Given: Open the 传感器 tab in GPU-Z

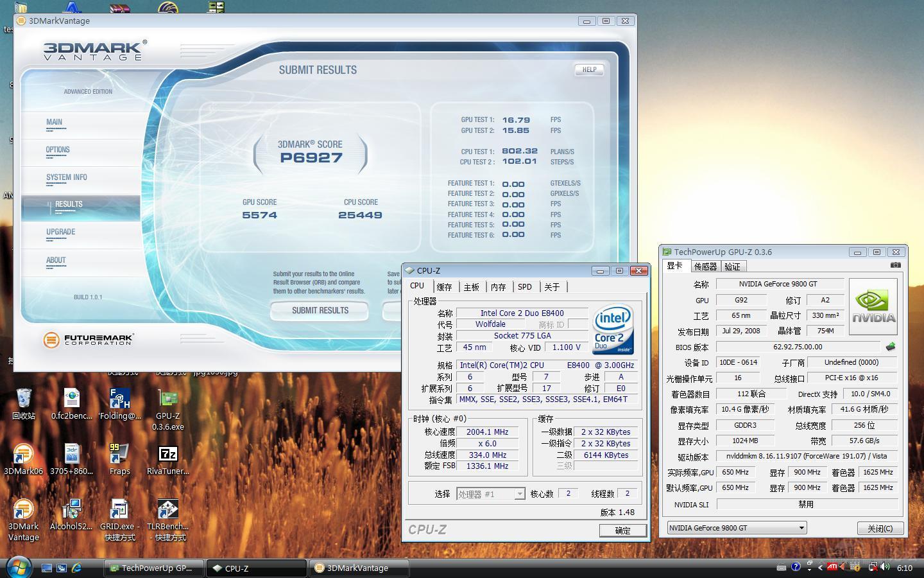Looking at the screenshot, I should tap(705, 267).
